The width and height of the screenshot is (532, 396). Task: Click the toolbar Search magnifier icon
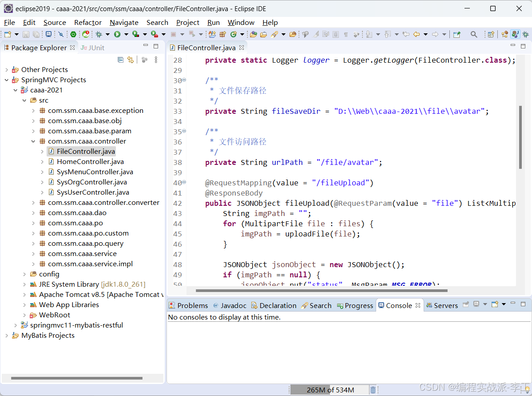click(x=474, y=34)
